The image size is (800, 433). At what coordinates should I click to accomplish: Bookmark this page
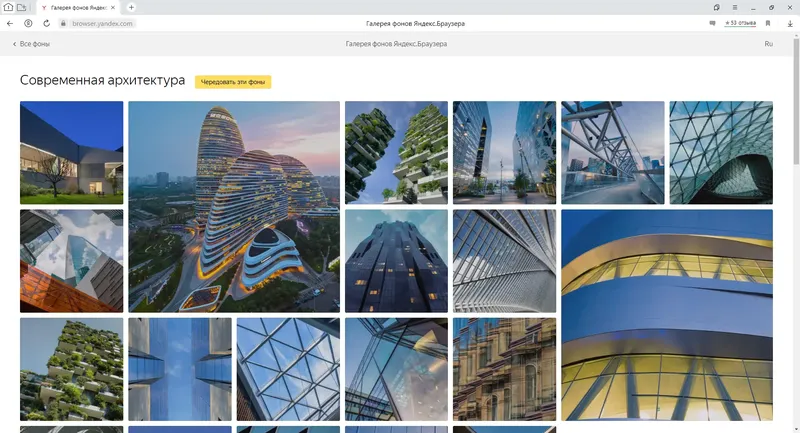point(768,23)
